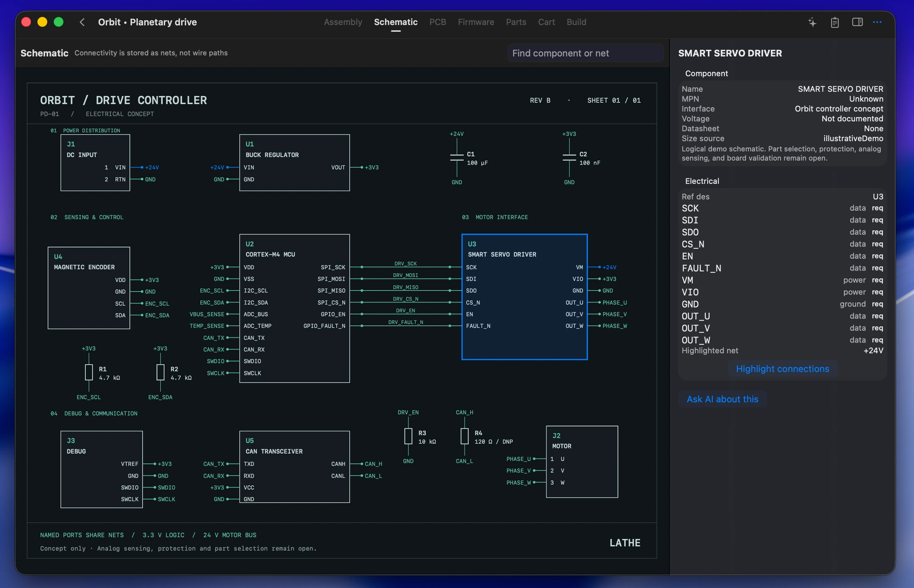Click Ask AI about this
The image size is (914, 588).
click(722, 399)
